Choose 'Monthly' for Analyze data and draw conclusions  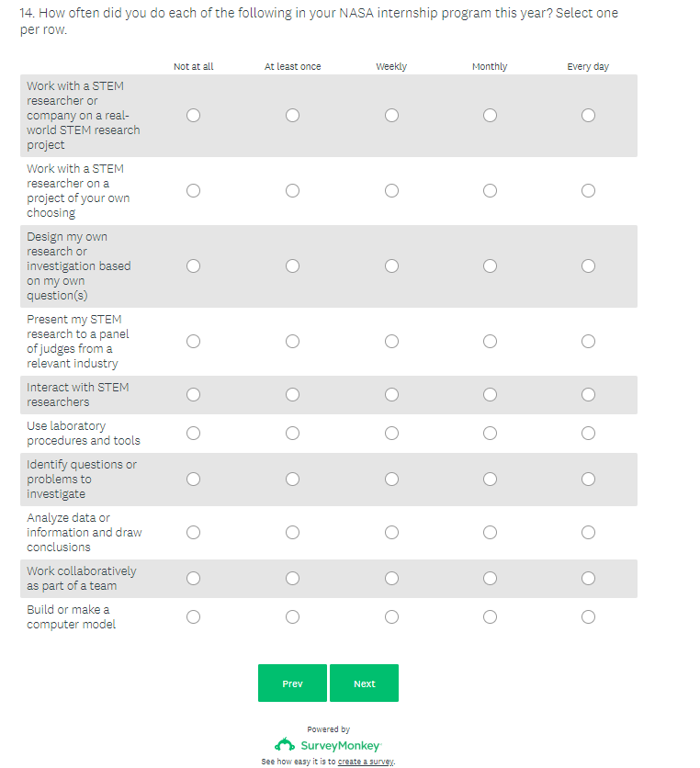pos(490,533)
